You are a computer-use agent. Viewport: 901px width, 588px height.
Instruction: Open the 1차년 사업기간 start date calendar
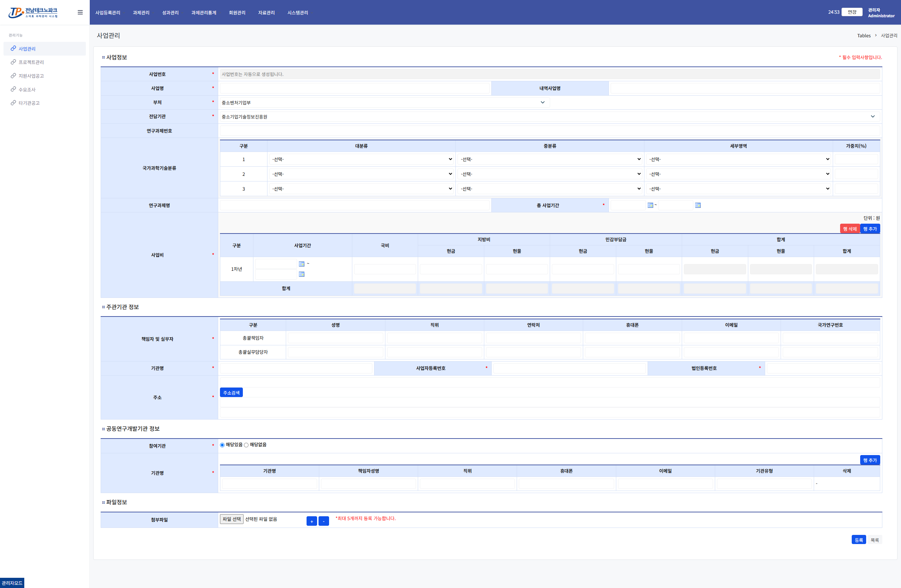tap(301, 264)
